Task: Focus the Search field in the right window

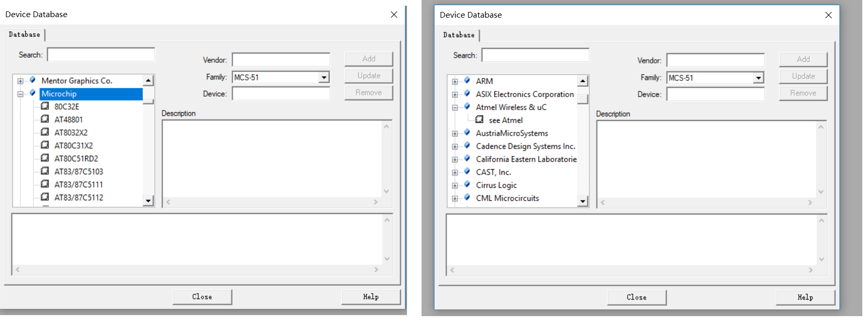Action: tap(536, 55)
